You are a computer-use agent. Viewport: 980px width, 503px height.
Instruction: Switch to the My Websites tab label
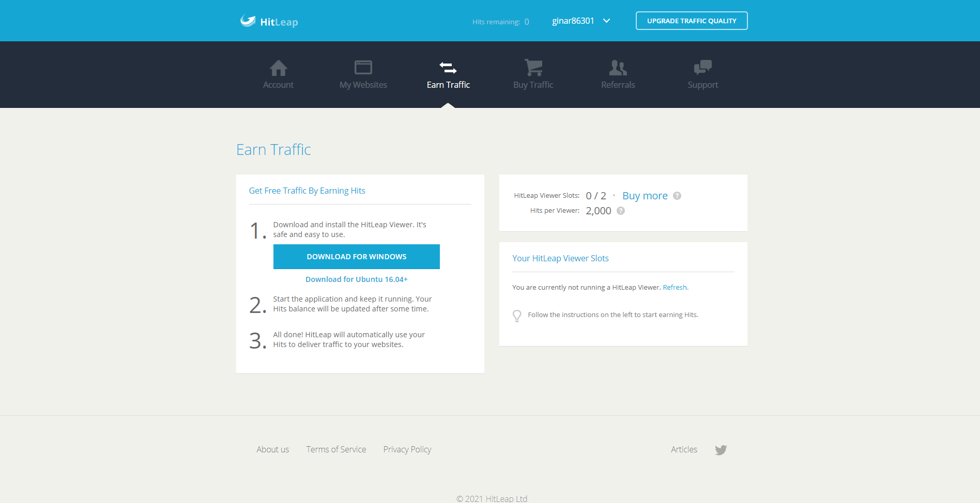pyautogui.click(x=363, y=85)
